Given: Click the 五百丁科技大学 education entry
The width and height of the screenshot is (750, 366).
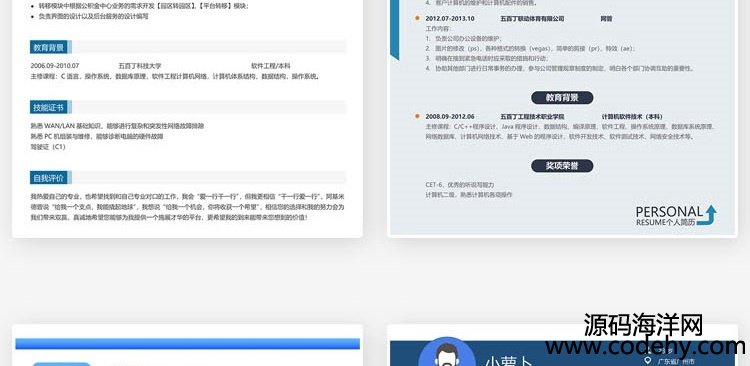Looking at the screenshot, I should pos(140,66).
